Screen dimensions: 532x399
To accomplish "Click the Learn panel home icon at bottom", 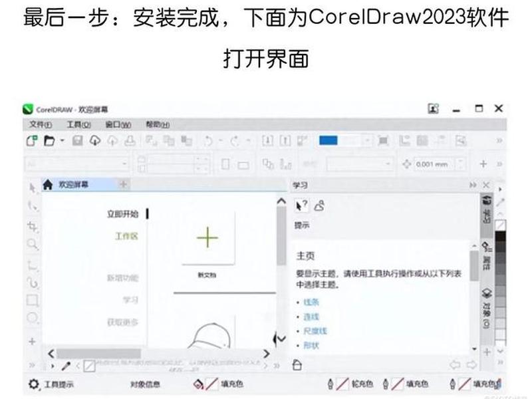I will [x=297, y=364].
